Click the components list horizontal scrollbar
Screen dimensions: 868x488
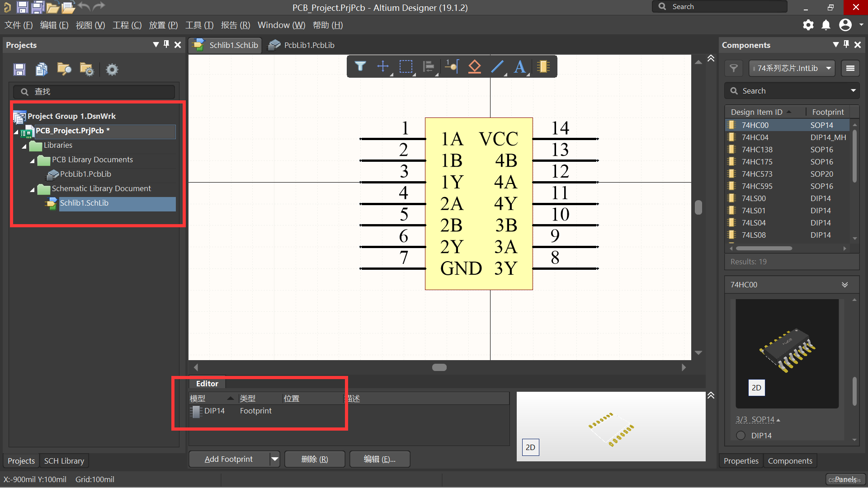click(764, 248)
